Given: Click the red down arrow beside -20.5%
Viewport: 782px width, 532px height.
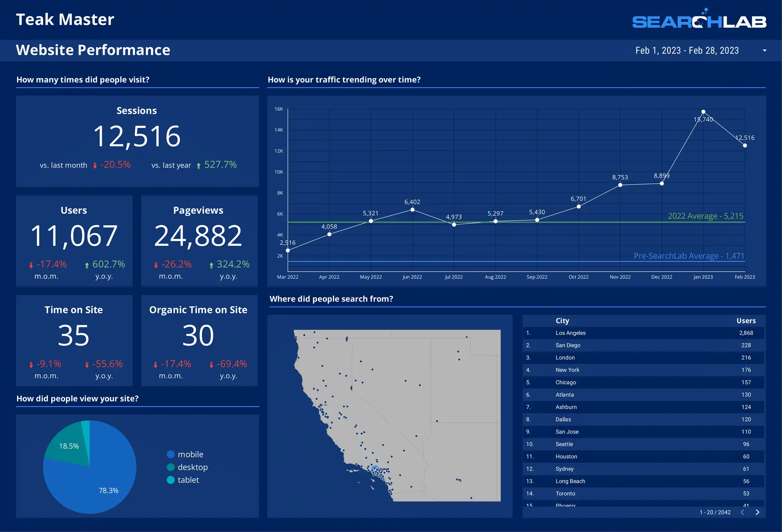Looking at the screenshot, I should pyautogui.click(x=95, y=165).
